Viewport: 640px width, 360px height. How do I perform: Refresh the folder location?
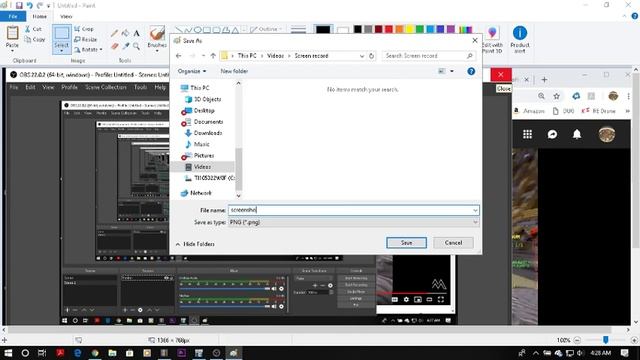pos(371,56)
